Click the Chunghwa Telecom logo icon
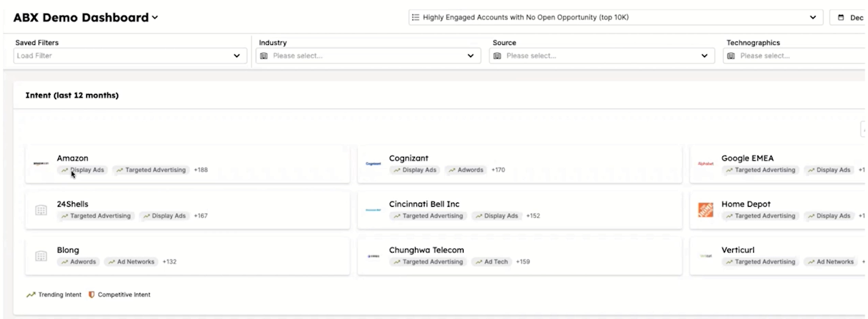868x319 pixels. (373, 256)
